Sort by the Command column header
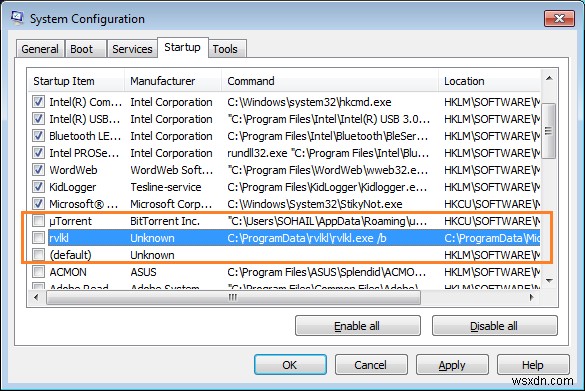The height and width of the screenshot is (391, 585). pos(330,81)
